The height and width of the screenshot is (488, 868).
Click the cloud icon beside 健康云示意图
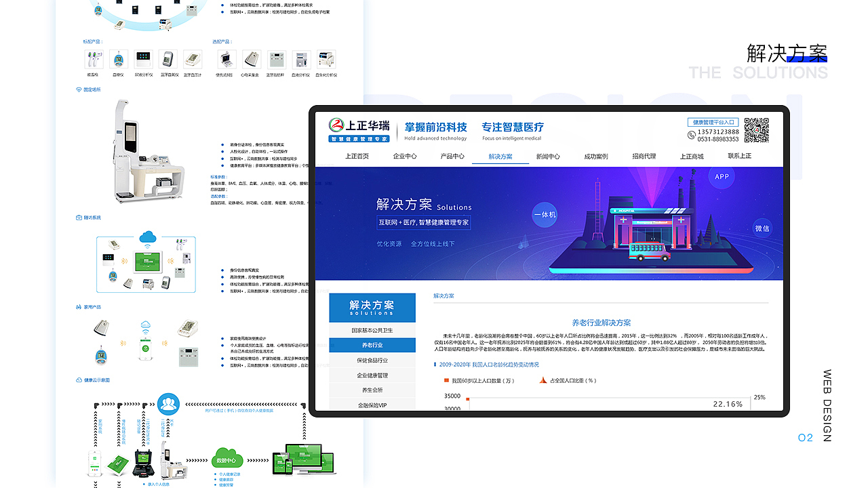pos(79,380)
